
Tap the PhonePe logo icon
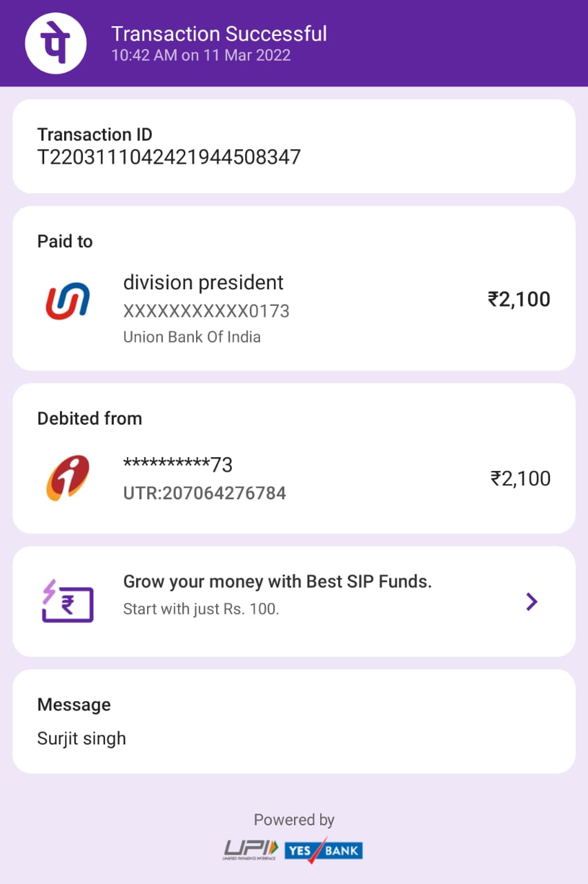coord(56,43)
